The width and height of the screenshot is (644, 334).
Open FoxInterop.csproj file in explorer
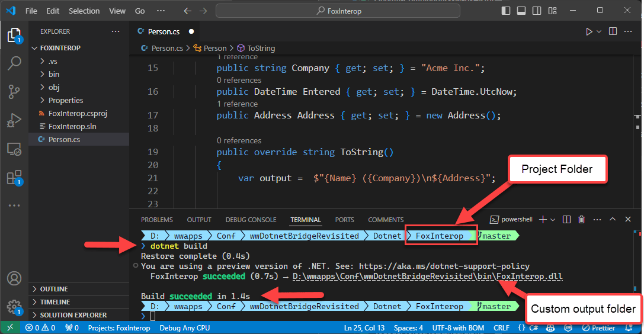tap(78, 113)
